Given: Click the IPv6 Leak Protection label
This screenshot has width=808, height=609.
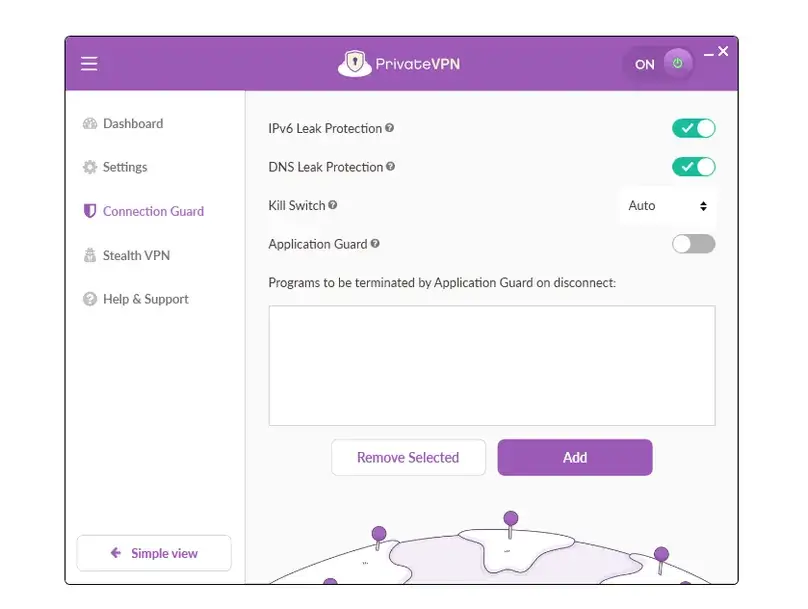Looking at the screenshot, I should click(325, 128).
